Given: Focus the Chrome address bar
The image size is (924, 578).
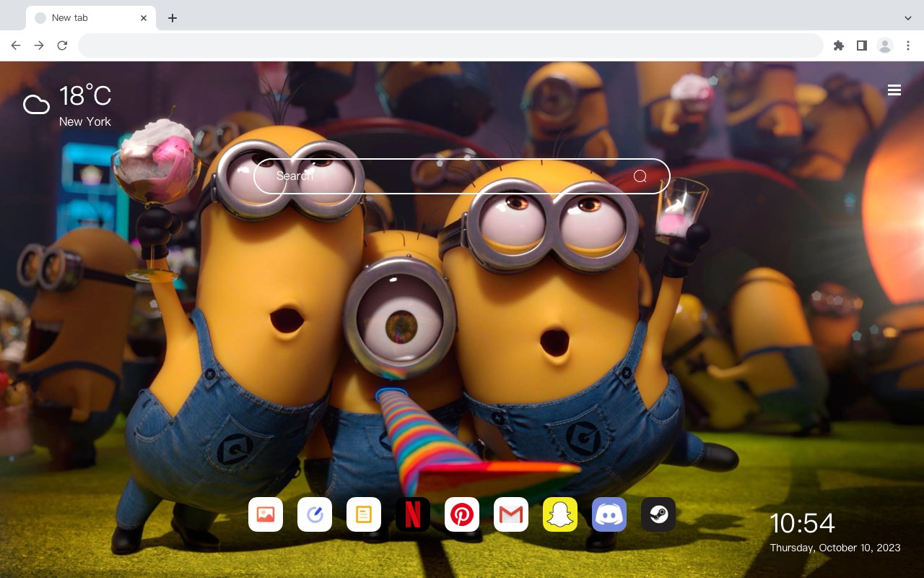Looking at the screenshot, I should 450,46.
